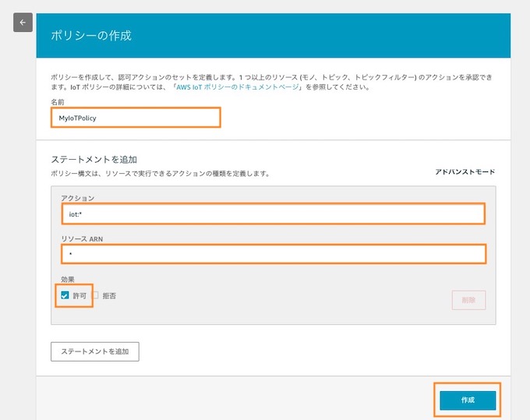Click the 許可 label text
This screenshot has width=530, height=420.
79,295
